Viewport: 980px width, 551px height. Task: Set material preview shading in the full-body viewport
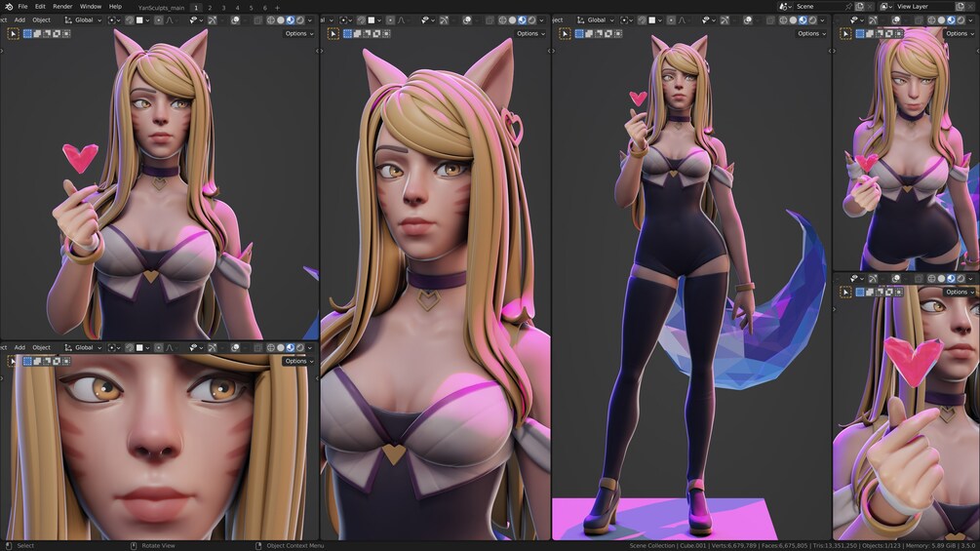pyautogui.click(x=803, y=20)
